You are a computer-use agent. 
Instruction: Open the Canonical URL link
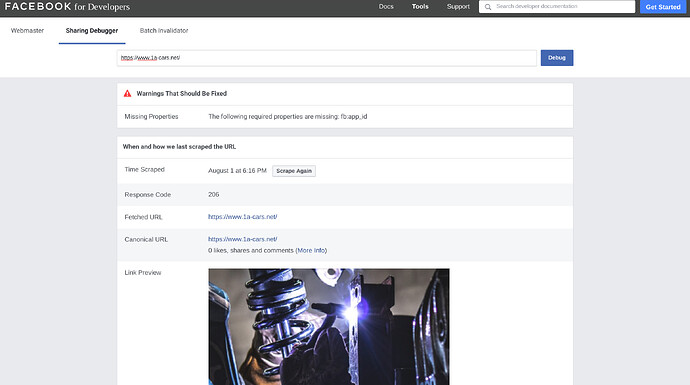(242, 239)
